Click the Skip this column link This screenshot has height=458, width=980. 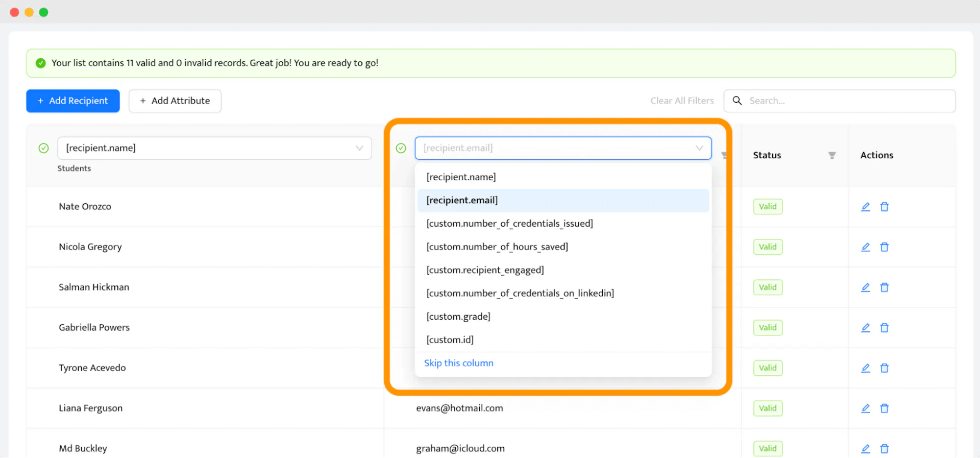tap(459, 363)
